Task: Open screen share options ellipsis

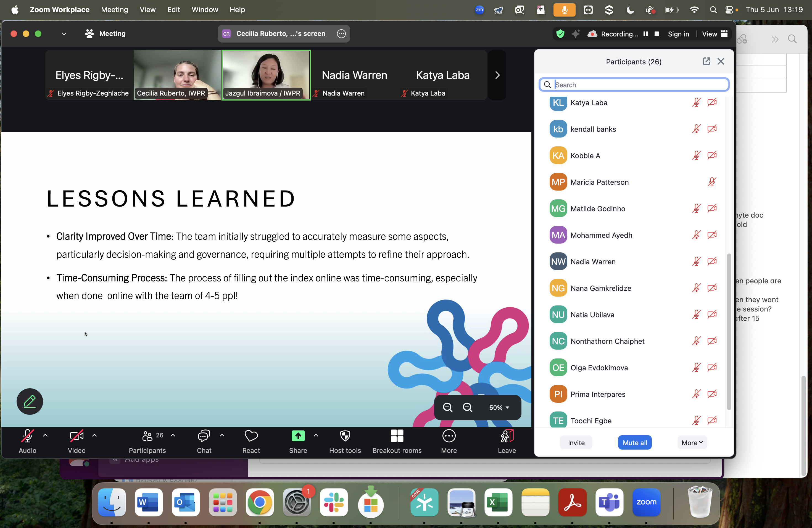Action: click(341, 33)
